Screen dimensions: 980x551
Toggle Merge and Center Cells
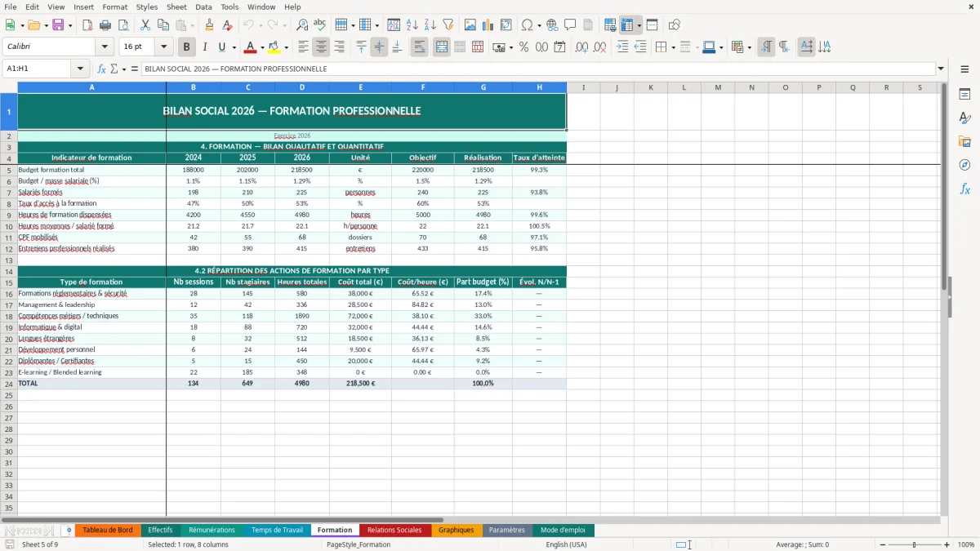coord(442,47)
